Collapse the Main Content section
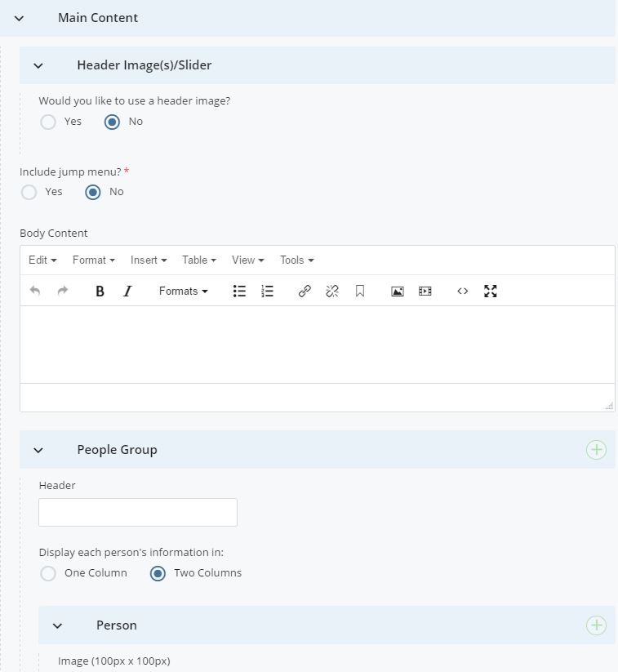Image resolution: width=618 pixels, height=672 pixels. 20,18
